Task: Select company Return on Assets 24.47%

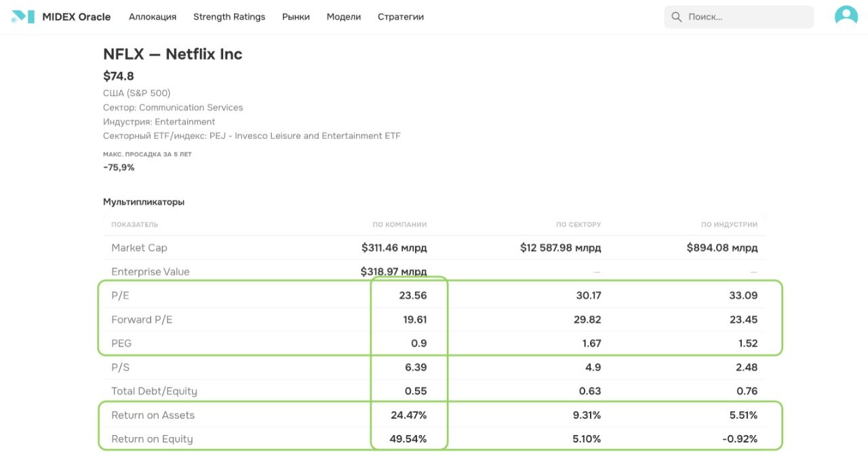Action: [409, 415]
